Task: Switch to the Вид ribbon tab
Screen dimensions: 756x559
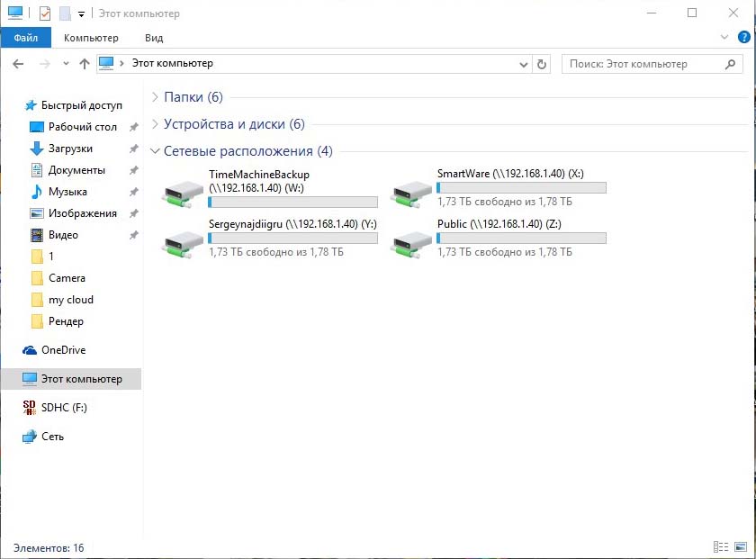Action: (154, 38)
